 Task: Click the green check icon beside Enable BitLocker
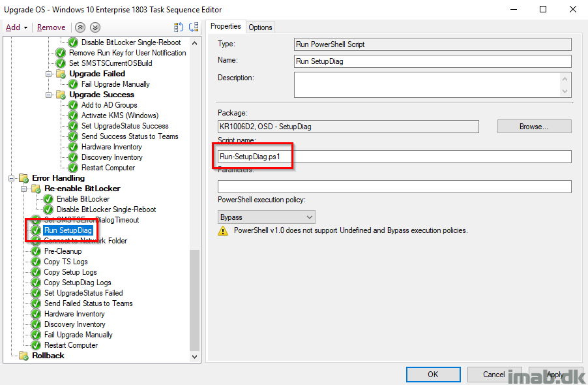click(48, 199)
